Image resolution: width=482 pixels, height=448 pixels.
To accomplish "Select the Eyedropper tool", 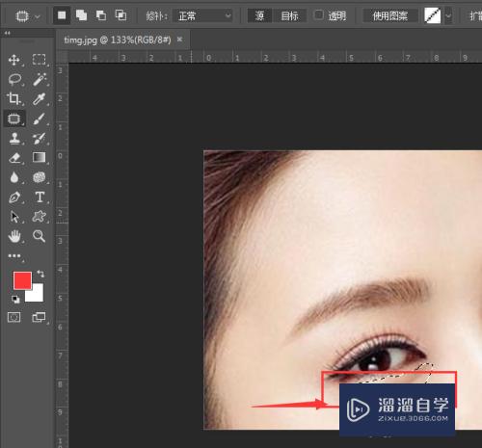I will (39, 99).
